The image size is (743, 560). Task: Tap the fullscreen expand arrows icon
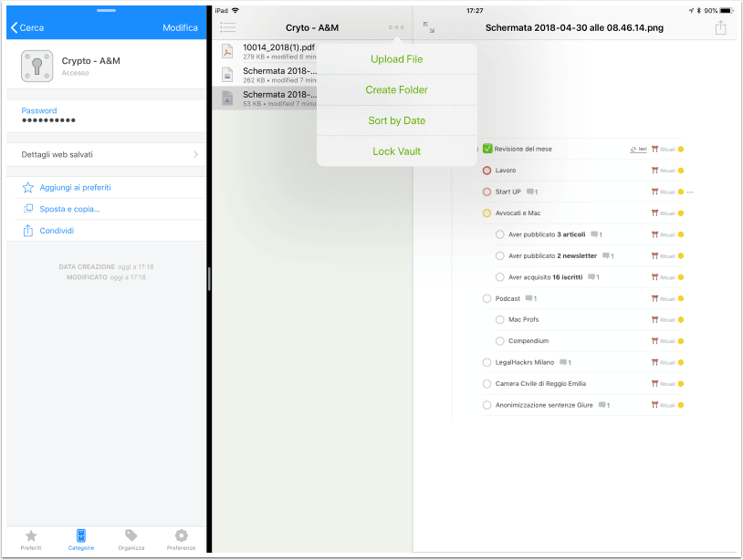coord(428,27)
